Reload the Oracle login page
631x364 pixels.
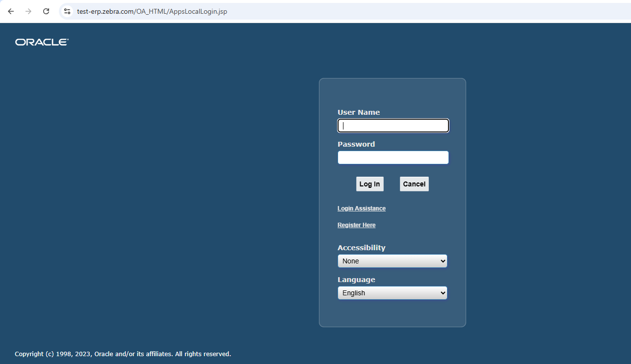pyautogui.click(x=46, y=11)
